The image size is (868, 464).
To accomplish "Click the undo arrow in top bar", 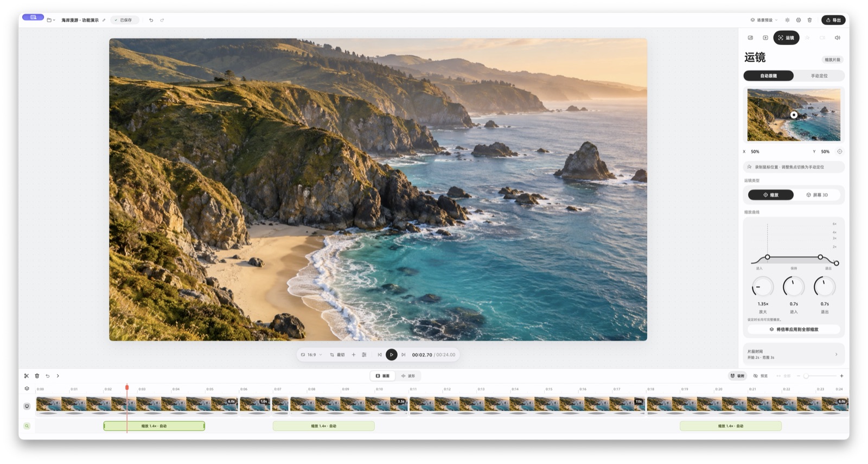I will pos(151,20).
